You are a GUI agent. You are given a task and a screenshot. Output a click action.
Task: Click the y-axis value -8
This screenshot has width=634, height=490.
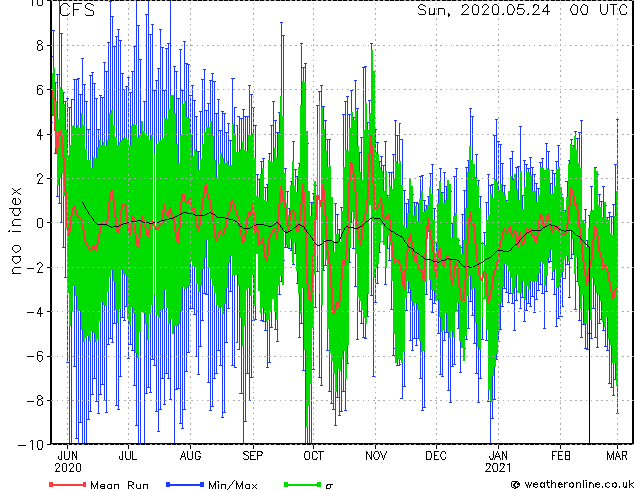[x=34, y=401]
